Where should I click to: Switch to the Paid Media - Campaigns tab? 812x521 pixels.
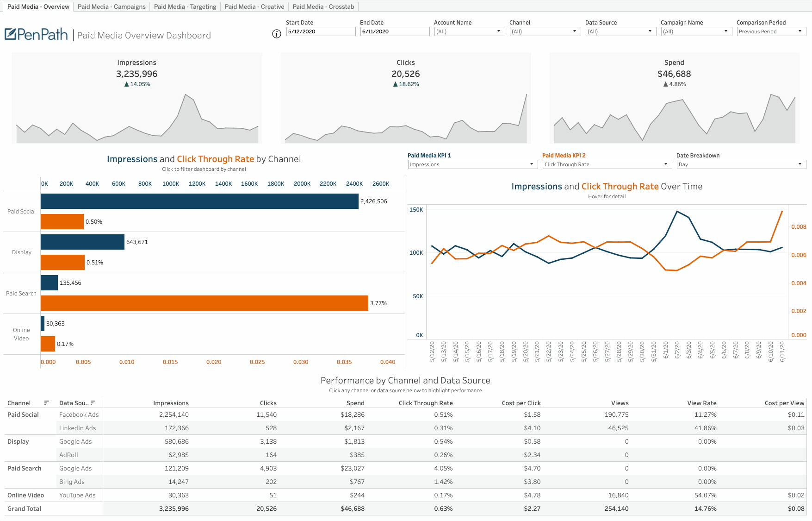pos(112,6)
